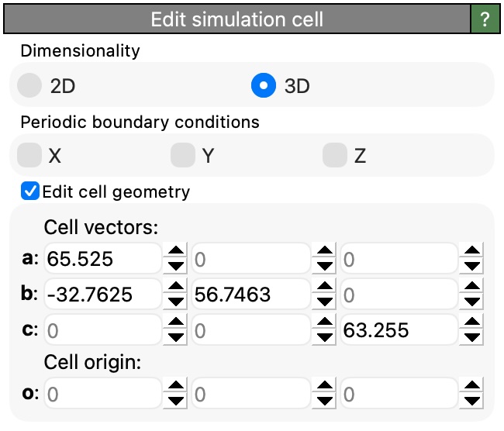Click the 56.7463 cell vector b field
This screenshot has width=504, height=431.
pyautogui.click(x=250, y=295)
